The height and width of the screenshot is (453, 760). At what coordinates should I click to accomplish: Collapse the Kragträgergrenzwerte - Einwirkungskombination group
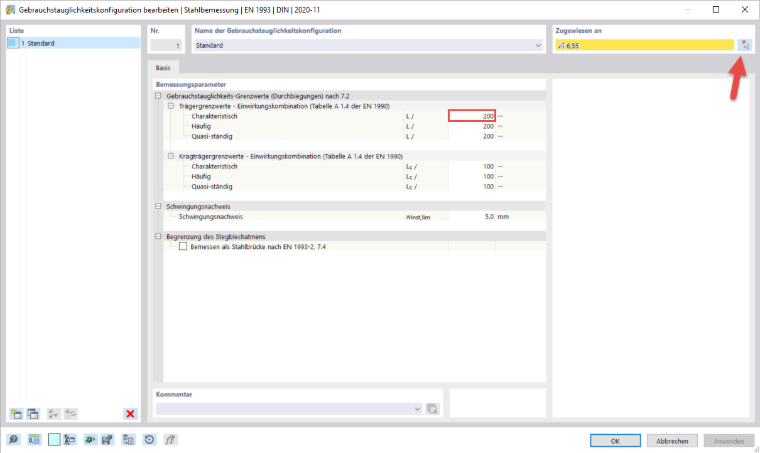[171, 156]
